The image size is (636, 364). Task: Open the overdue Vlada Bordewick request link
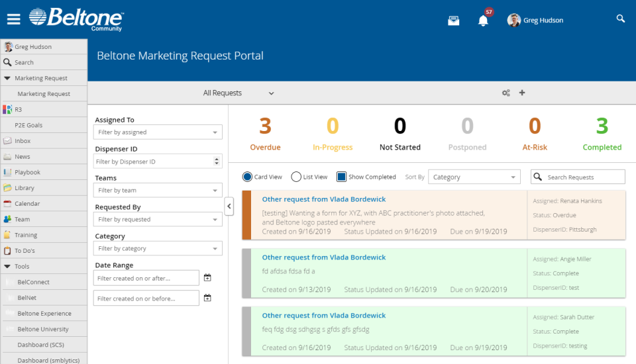[324, 199]
